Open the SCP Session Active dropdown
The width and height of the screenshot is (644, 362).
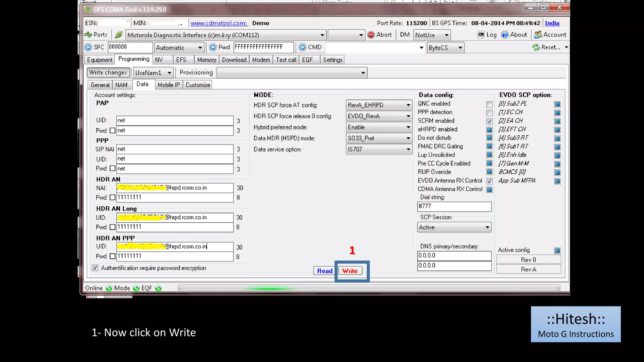click(x=454, y=227)
